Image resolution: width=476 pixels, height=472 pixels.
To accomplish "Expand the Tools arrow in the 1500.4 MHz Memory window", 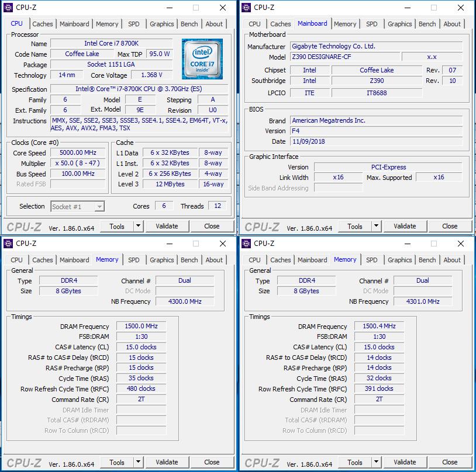I will click(376, 462).
